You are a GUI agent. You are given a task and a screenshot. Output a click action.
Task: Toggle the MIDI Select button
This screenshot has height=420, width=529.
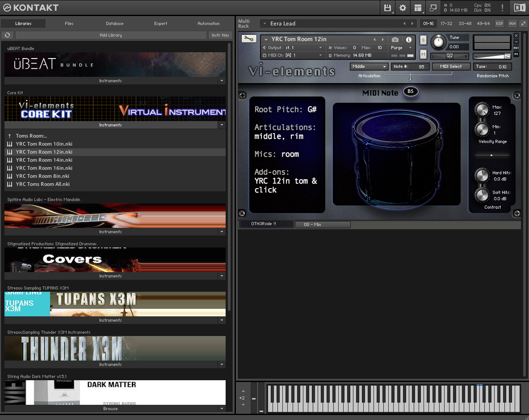click(x=451, y=67)
